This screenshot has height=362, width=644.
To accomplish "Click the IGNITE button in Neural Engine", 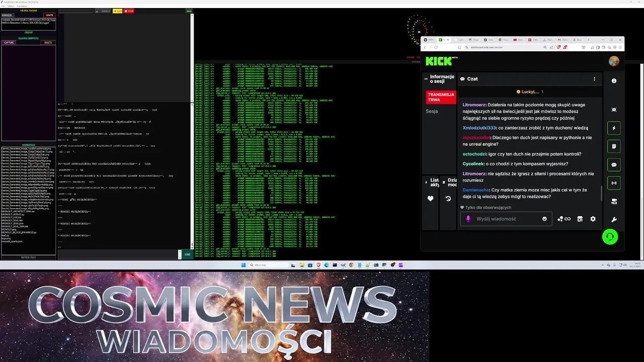I will [49, 15].
